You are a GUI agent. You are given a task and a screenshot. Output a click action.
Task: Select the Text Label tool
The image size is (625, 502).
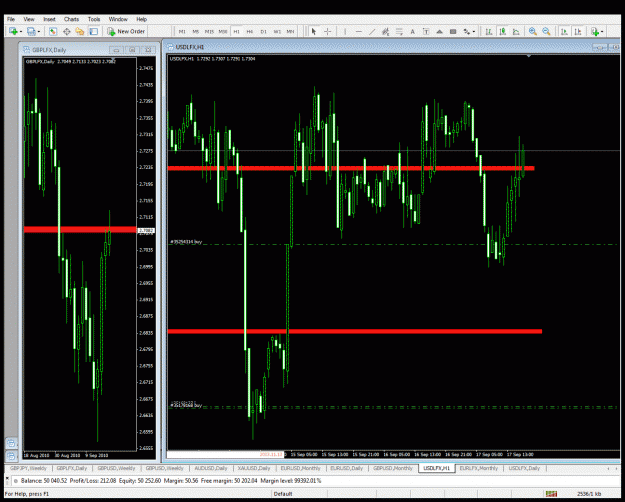[426, 31]
